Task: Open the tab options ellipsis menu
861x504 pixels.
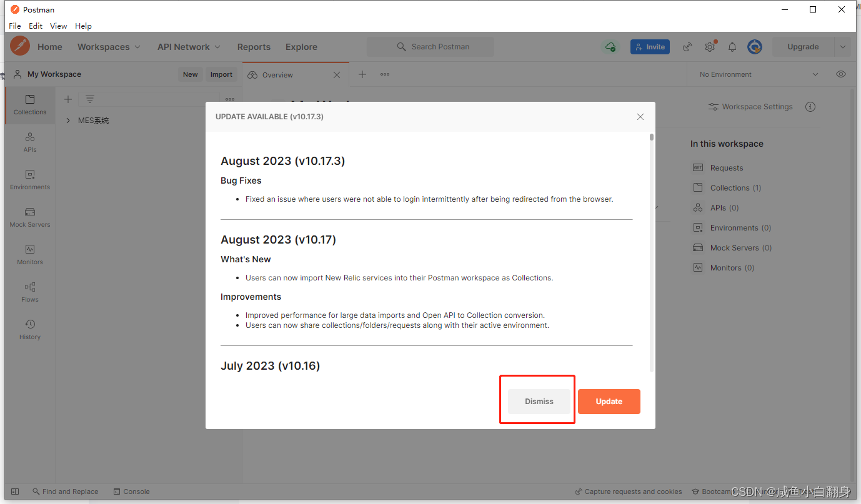Action: click(x=385, y=74)
